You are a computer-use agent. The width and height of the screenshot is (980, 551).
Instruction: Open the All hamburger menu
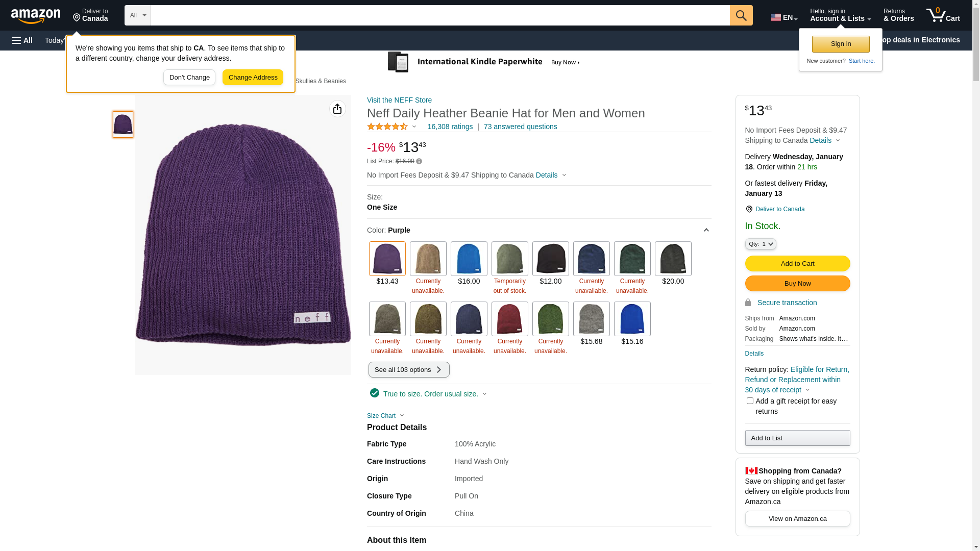pyautogui.click(x=22, y=40)
